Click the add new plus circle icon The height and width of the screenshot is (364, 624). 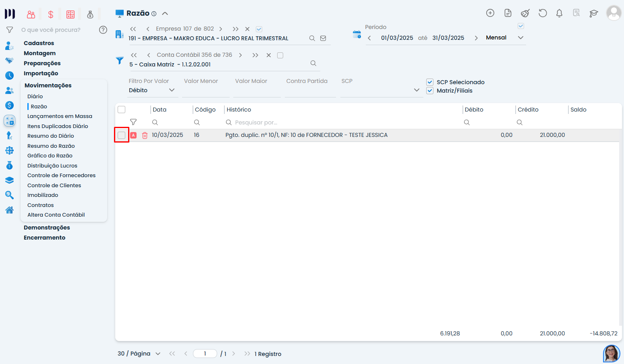[x=490, y=13]
